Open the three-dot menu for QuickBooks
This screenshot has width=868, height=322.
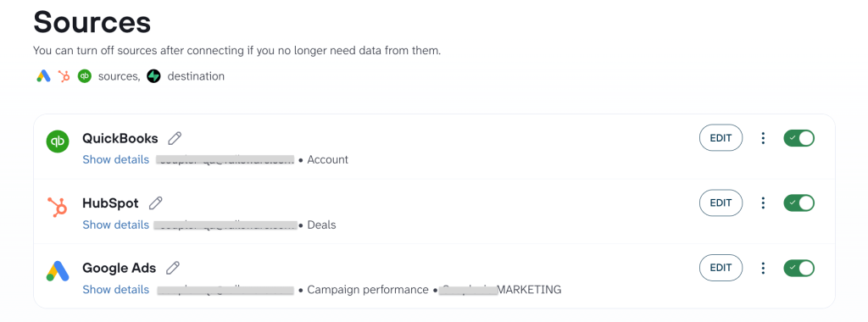pos(763,138)
